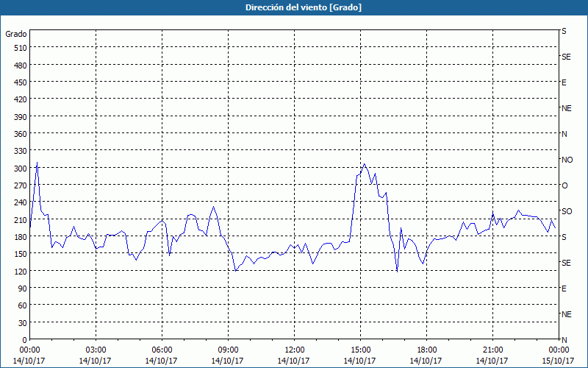Image resolution: width=588 pixels, height=368 pixels.
Task: Select the 150 value on the left axis
Action: (21, 254)
